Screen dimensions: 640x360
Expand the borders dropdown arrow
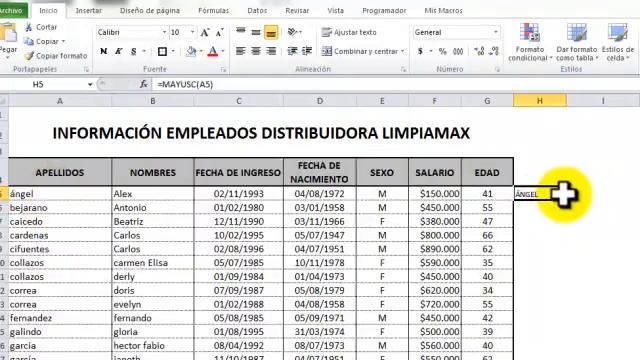(x=173, y=51)
